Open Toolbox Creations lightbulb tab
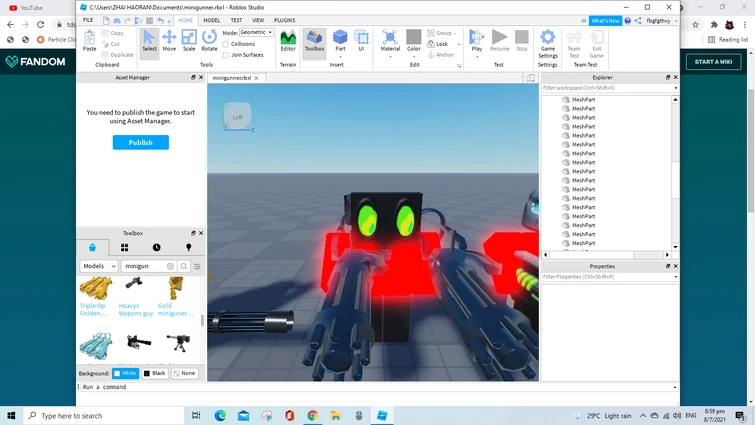 (188, 247)
